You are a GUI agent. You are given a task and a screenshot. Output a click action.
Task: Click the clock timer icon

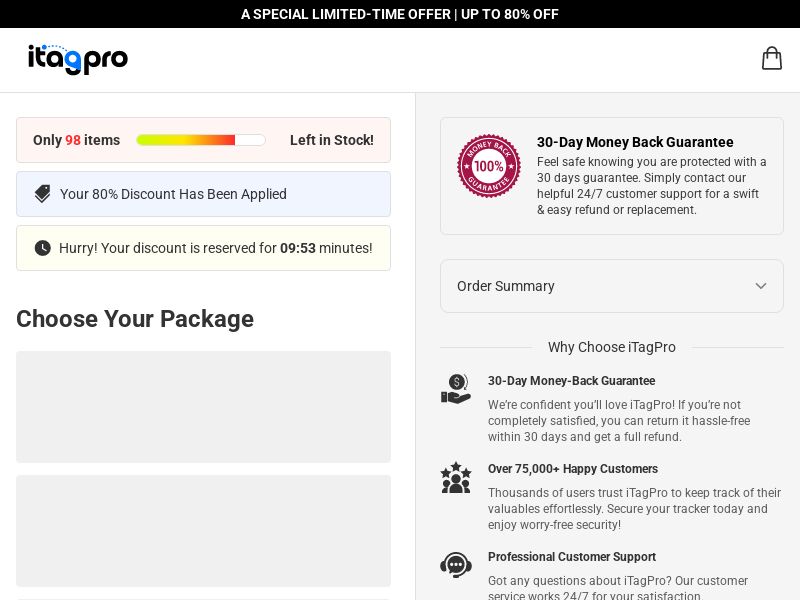click(x=42, y=248)
